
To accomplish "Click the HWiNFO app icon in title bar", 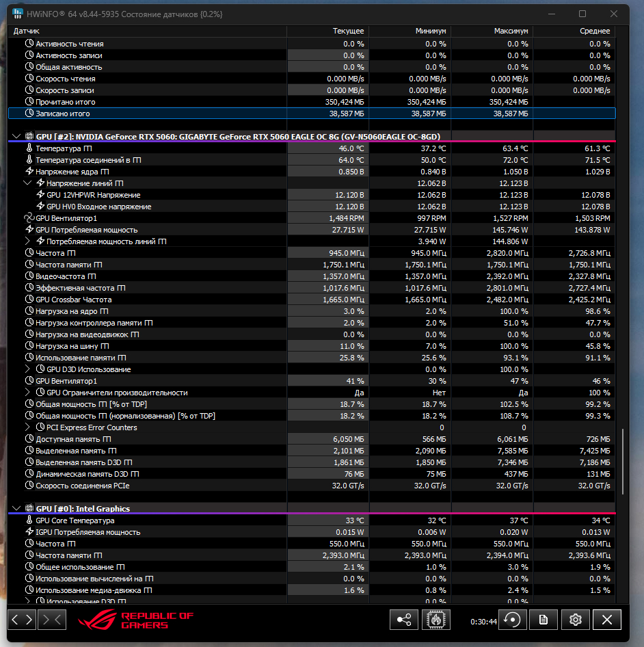I will click(17, 14).
